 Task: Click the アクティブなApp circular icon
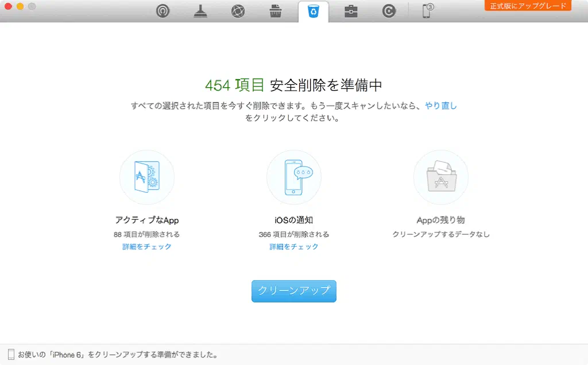[146, 177]
